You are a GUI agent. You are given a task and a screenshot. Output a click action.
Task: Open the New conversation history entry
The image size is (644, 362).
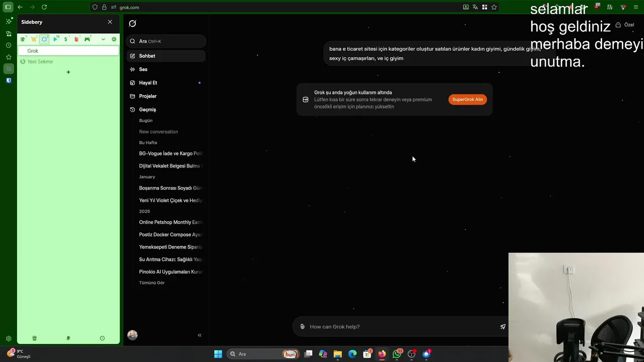158,132
